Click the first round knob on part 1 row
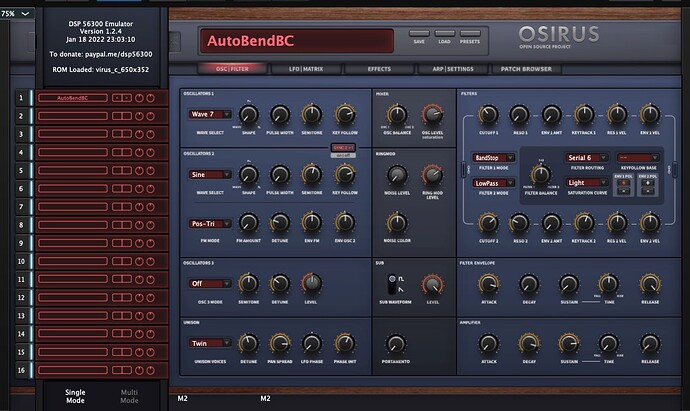The width and height of the screenshot is (690, 411). tap(139, 98)
